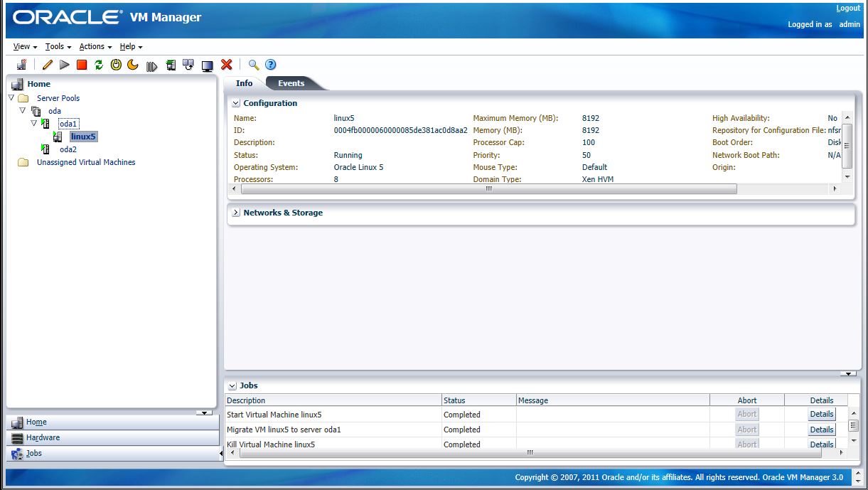Screen dimensions: 868x490
Task: Click the Jobs icon in the bottom navigation
Action: [x=17, y=454]
